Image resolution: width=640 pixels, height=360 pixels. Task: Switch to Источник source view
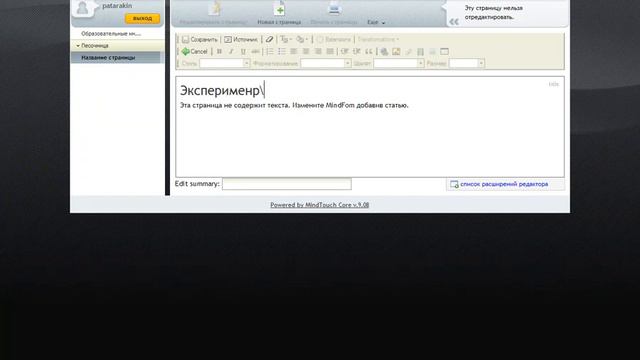click(241, 40)
